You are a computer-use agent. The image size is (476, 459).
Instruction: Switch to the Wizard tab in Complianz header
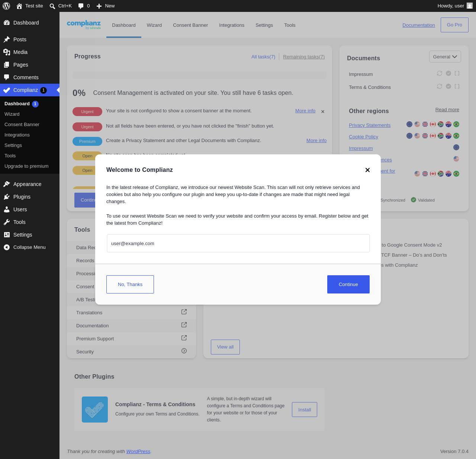pyautogui.click(x=154, y=25)
